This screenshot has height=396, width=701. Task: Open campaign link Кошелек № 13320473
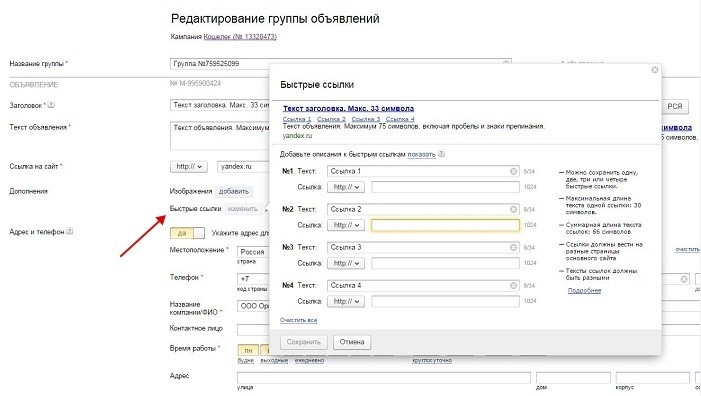(x=240, y=37)
